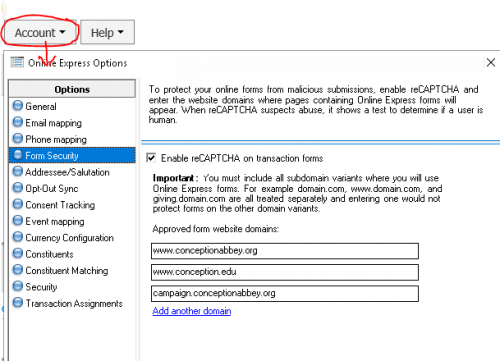Image resolution: width=500 pixels, height=361 pixels.
Task: Click the globe icon beside Constituent Matching
Action: 18,270
